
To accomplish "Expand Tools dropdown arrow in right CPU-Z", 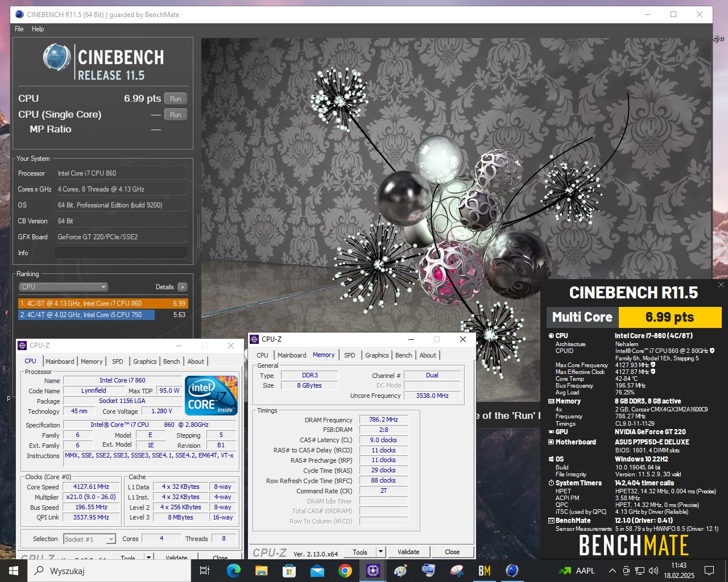I will tap(381, 552).
